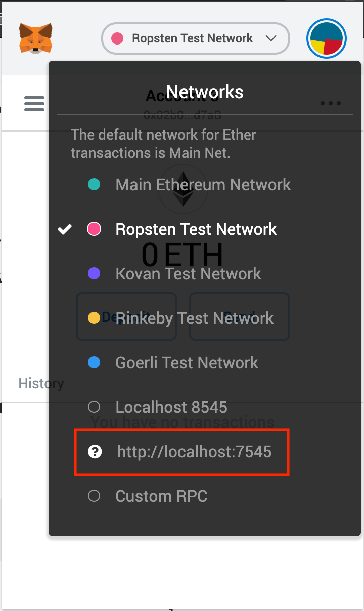Switch to Kovan Test Network

[188, 274]
